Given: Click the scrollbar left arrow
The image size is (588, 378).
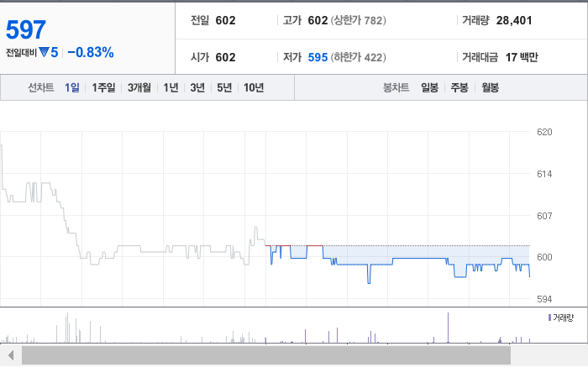Looking at the screenshot, I should [x=11, y=355].
